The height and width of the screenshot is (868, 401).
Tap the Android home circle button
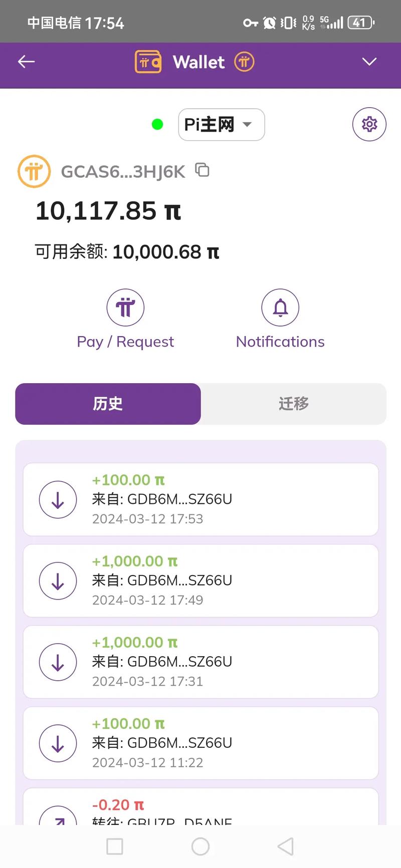(200, 846)
